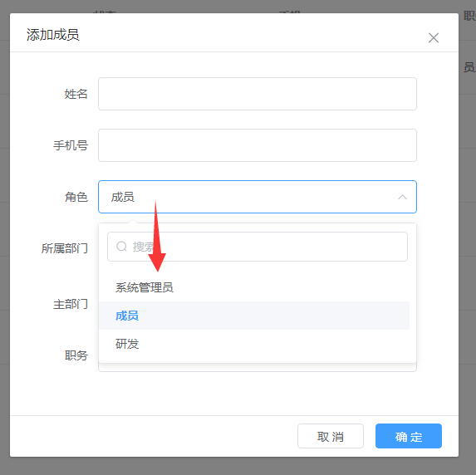The image size is (476, 475).
Task: Click the magnifier icon in the role search box
Action: (121, 247)
